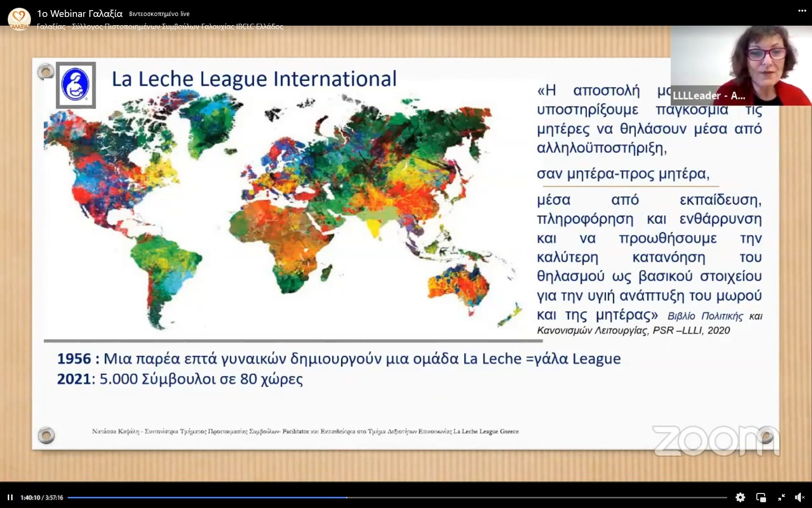Viewport: 812px width, 508px height.
Task: Click the bottom-left slide pin icon
Action: [x=46, y=435]
